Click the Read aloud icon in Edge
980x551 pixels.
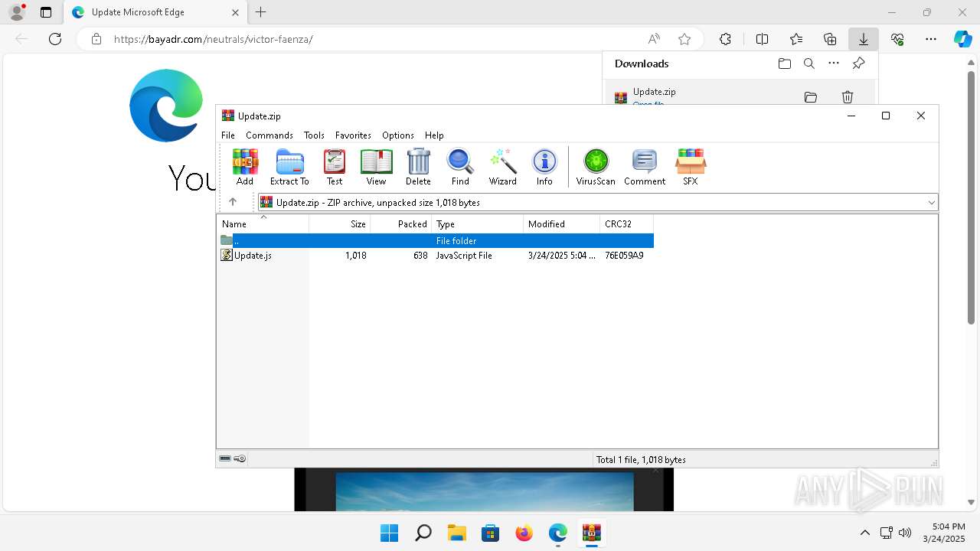pyautogui.click(x=654, y=39)
